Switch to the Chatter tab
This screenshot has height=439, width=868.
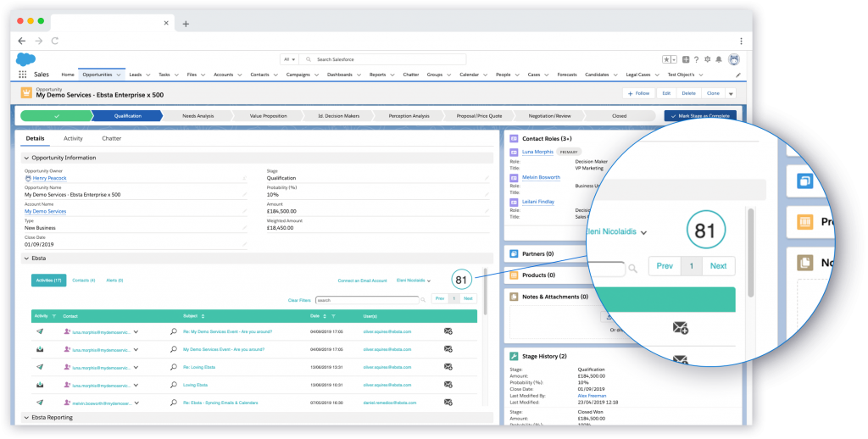point(111,137)
